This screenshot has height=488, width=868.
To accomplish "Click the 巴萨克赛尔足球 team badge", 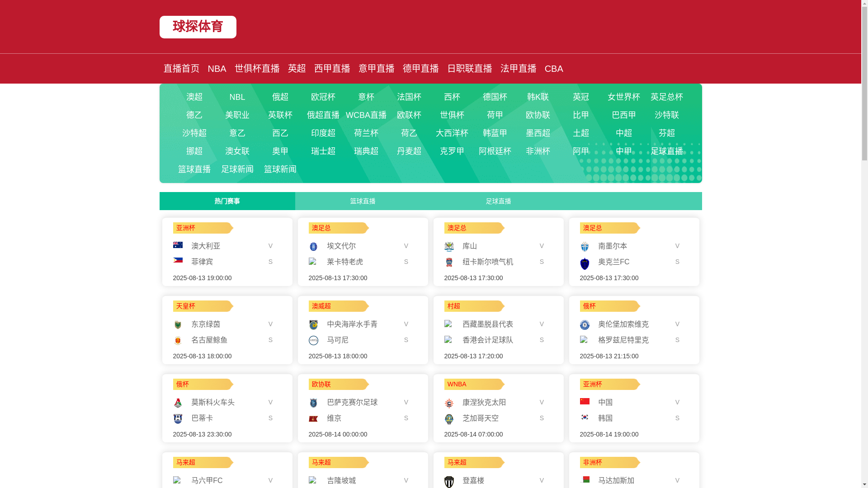I will (x=313, y=403).
